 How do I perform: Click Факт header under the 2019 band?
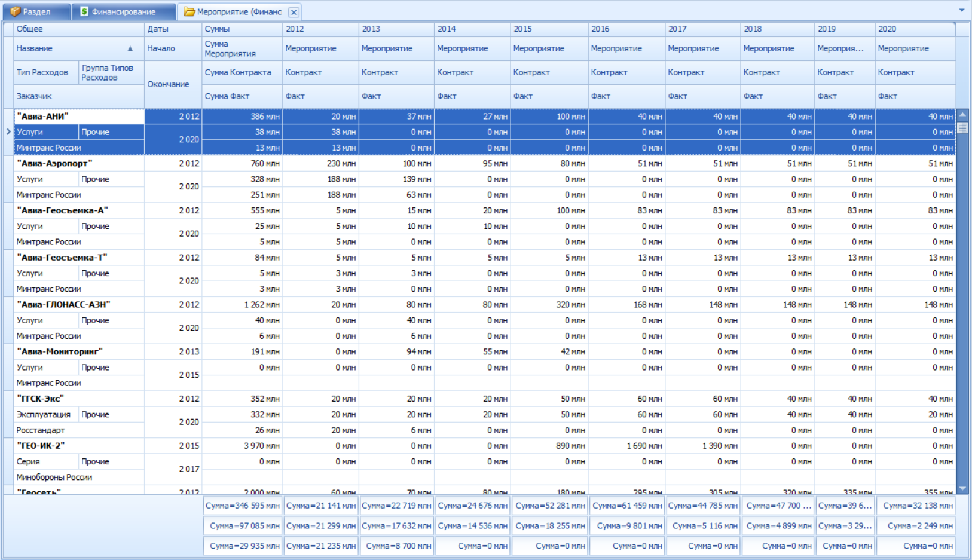click(845, 96)
